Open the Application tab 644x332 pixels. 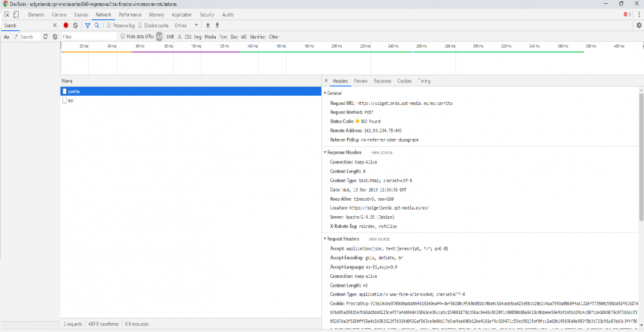[182, 15]
